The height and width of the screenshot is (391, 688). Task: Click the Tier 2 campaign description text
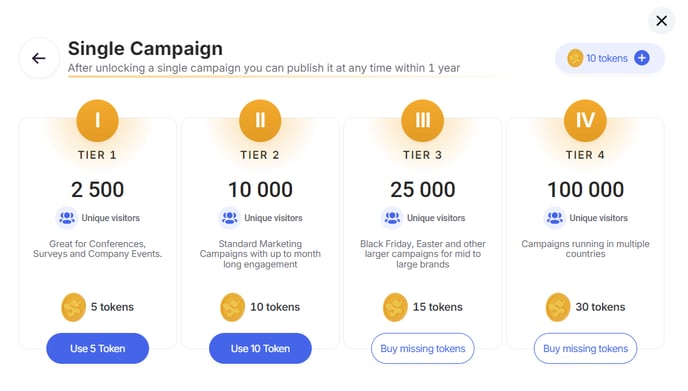[x=260, y=254]
